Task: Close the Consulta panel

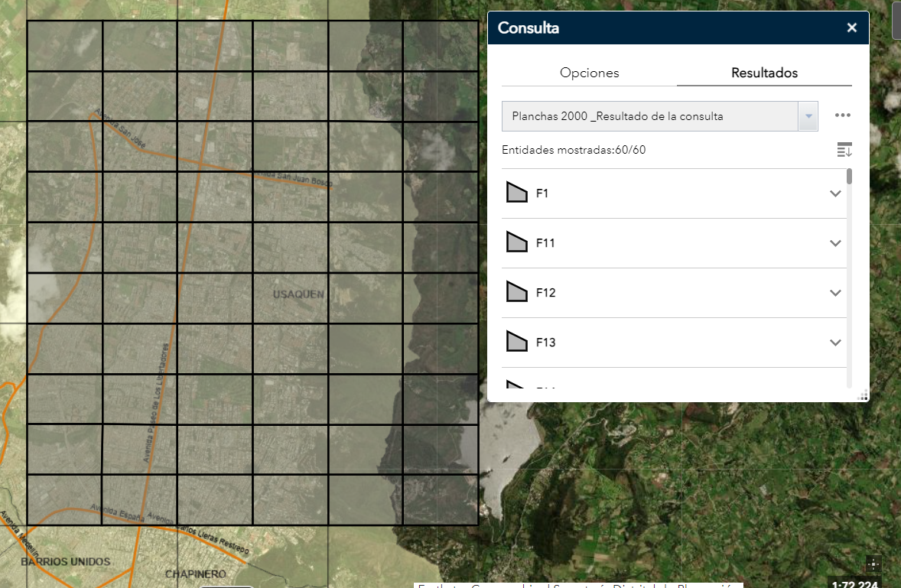Action: (851, 28)
